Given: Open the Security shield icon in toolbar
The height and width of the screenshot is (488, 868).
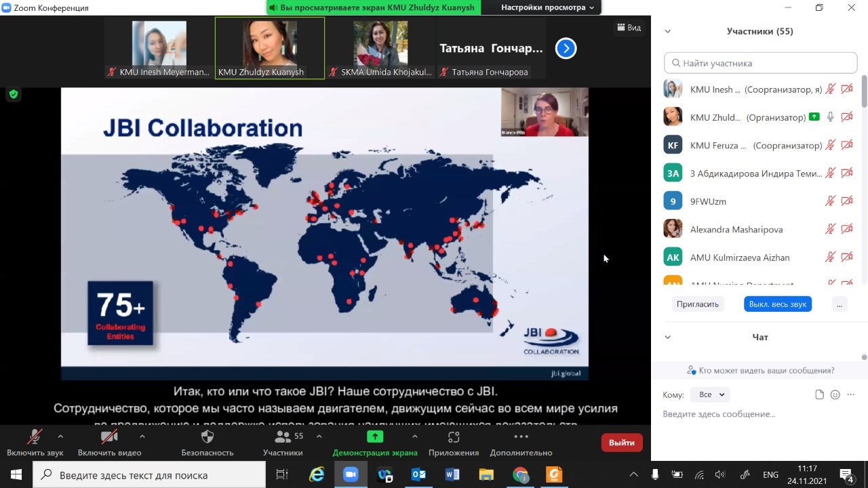Looking at the screenshot, I should (208, 437).
